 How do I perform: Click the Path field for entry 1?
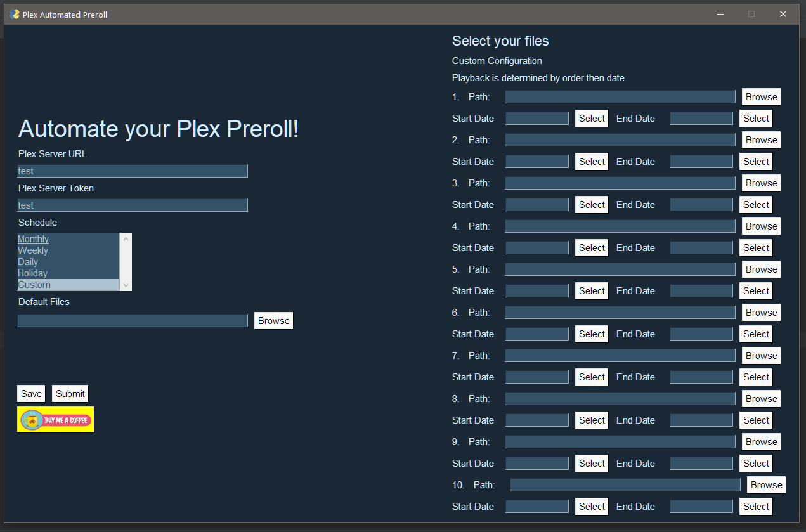click(620, 96)
